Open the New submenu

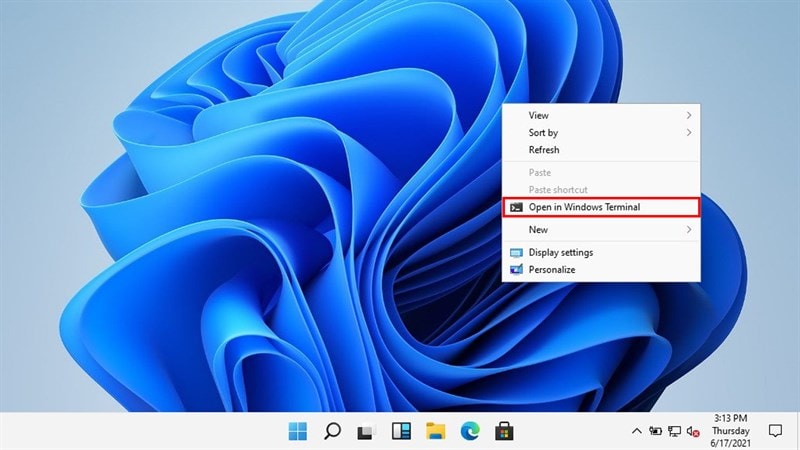[x=601, y=230]
